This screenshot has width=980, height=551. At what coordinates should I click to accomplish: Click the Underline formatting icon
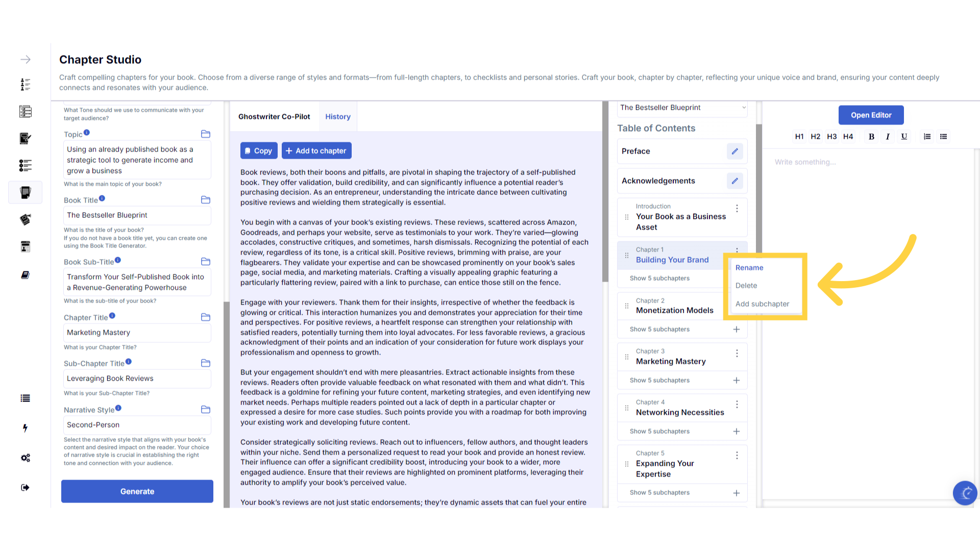(904, 137)
